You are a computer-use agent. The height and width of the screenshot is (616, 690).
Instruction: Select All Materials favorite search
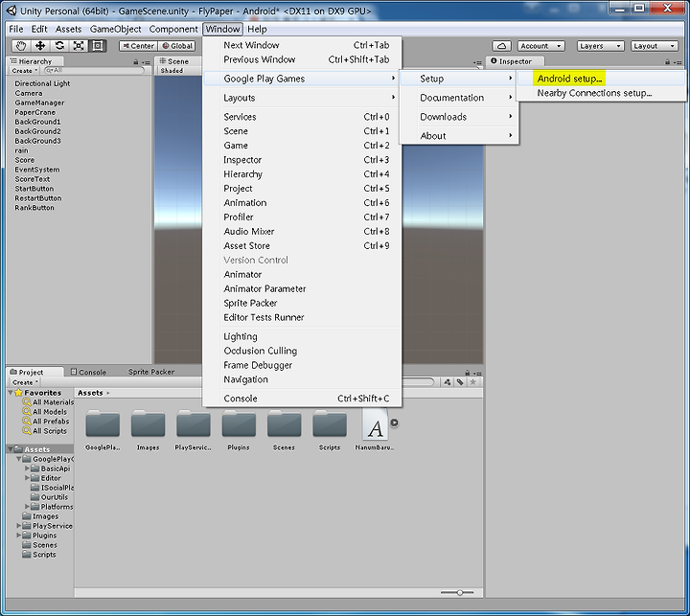[49, 402]
